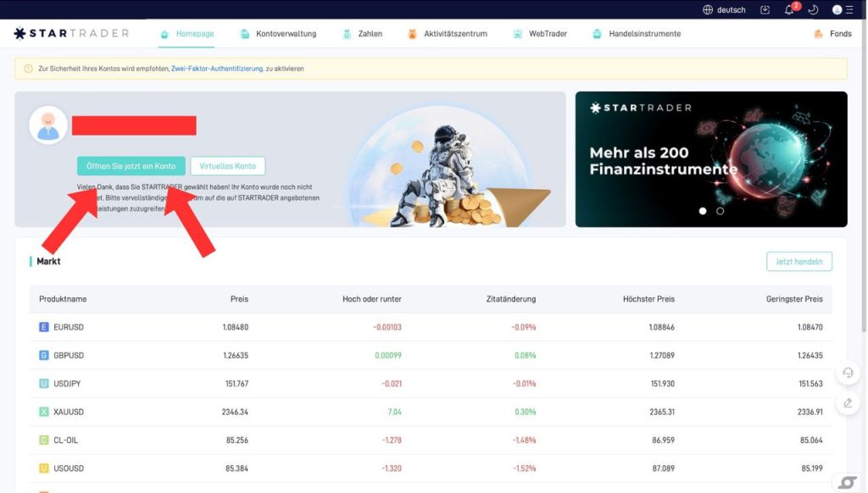Click the pencil feedback icon on right
This screenshot has height=493, width=868.
click(x=847, y=403)
